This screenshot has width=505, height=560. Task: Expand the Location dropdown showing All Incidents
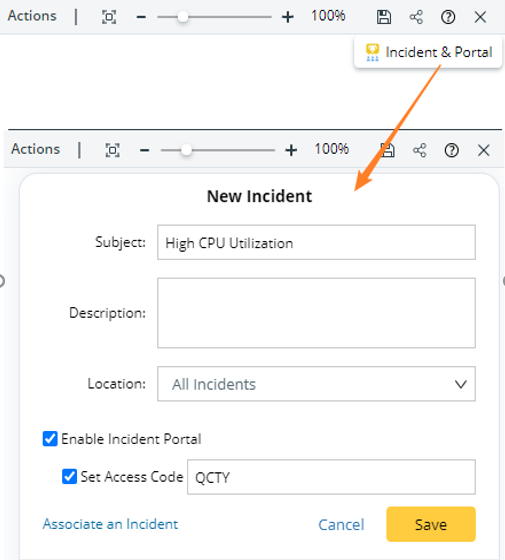pos(316,384)
